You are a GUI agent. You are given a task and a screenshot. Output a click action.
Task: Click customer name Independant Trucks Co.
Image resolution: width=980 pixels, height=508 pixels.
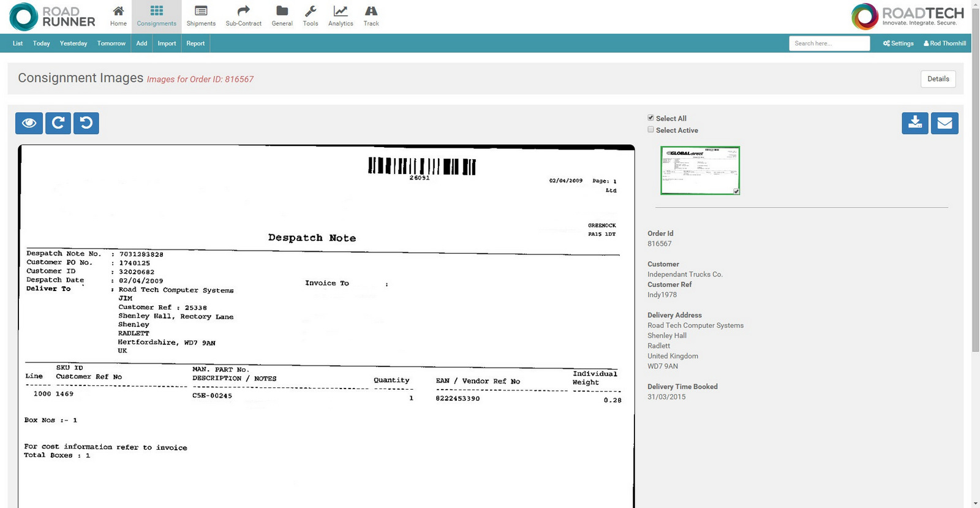tap(685, 275)
